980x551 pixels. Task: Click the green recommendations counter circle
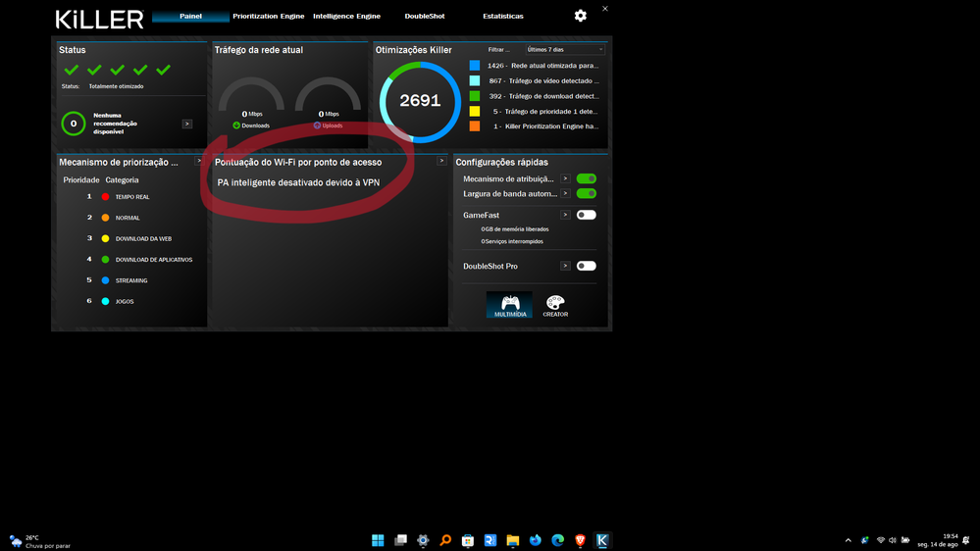point(74,124)
